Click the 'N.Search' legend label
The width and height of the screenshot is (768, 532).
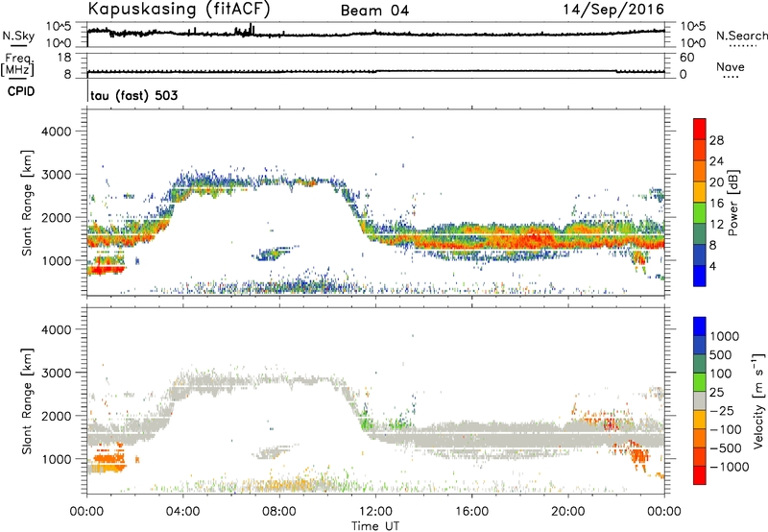pyautogui.click(x=742, y=36)
